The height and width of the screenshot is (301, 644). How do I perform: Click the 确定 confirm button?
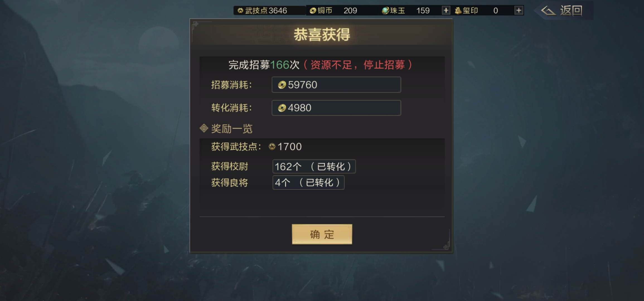pyautogui.click(x=322, y=234)
